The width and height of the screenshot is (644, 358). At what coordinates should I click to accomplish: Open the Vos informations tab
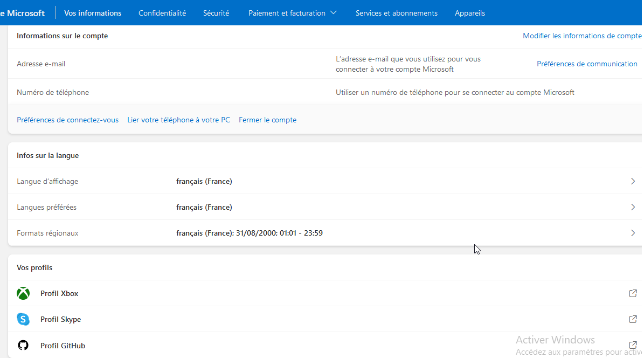(93, 13)
